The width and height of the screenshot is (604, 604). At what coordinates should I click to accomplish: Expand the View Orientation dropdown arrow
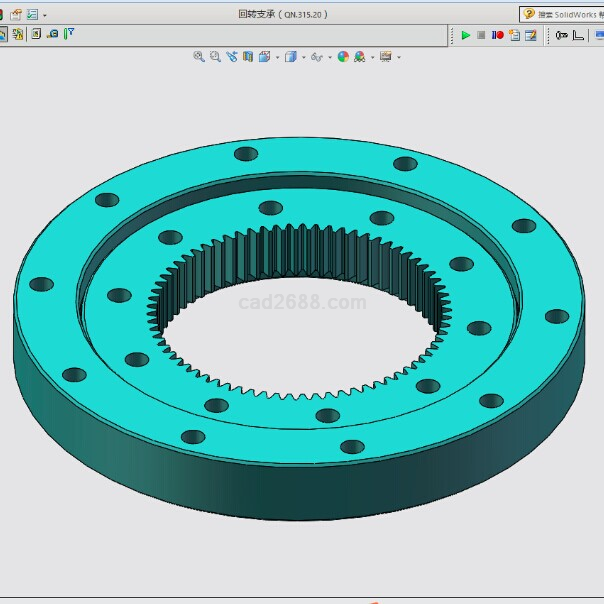pos(277,58)
